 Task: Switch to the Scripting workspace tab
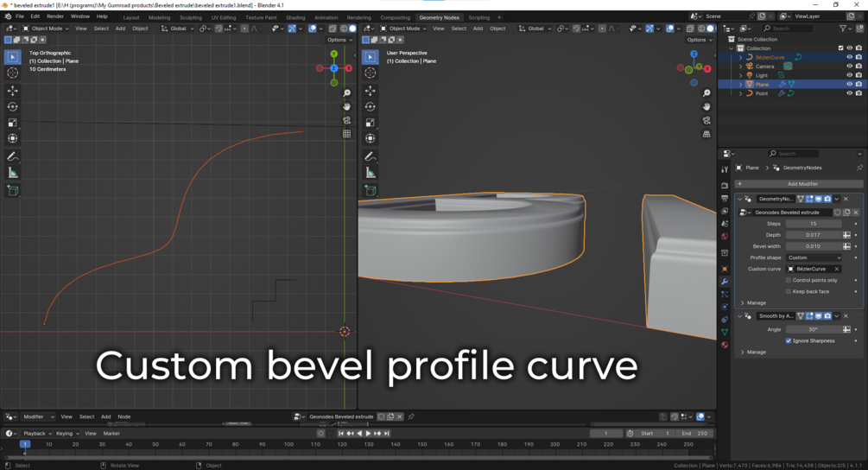click(x=478, y=18)
